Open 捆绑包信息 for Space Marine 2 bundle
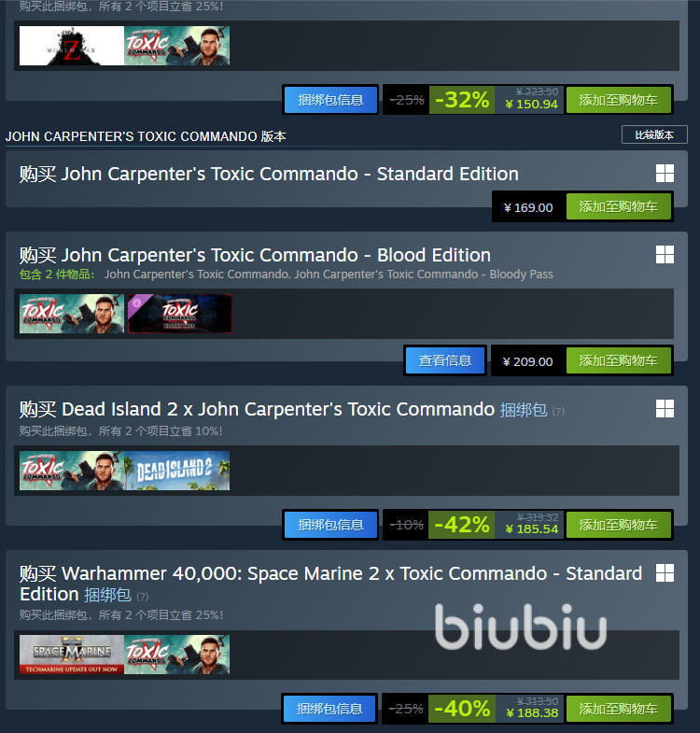700x733 pixels. point(329,709)
